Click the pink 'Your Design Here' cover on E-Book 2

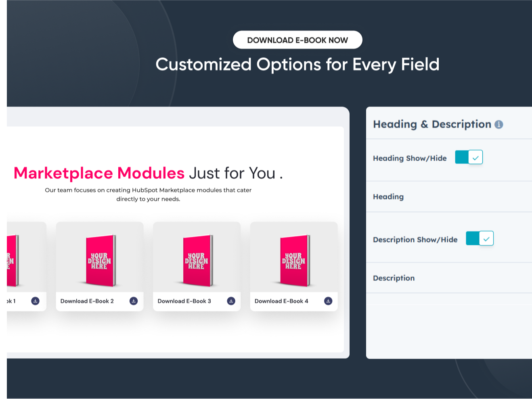tap(99, 260)
